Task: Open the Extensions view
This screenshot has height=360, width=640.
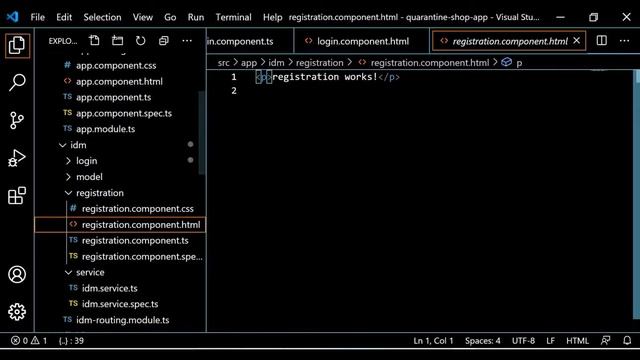Action: [x=17, y=196]
